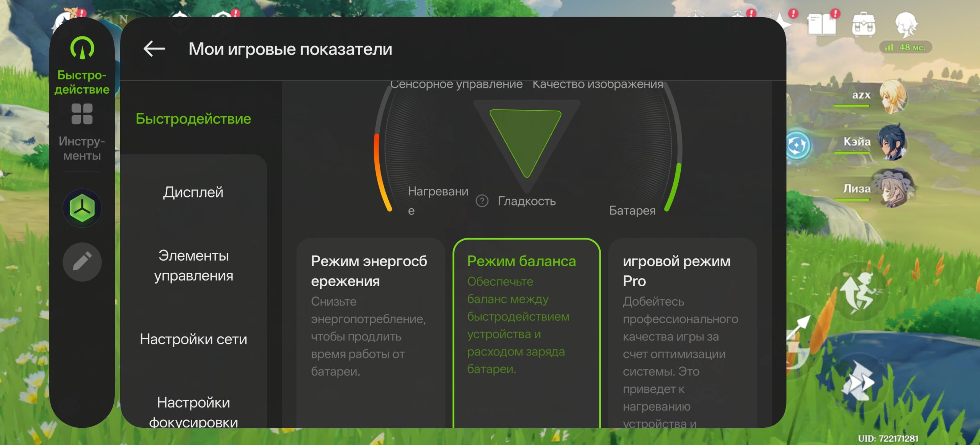980x445 pixels.
Task: Open the question mark help near Гладкость
Action: [482, 201]
